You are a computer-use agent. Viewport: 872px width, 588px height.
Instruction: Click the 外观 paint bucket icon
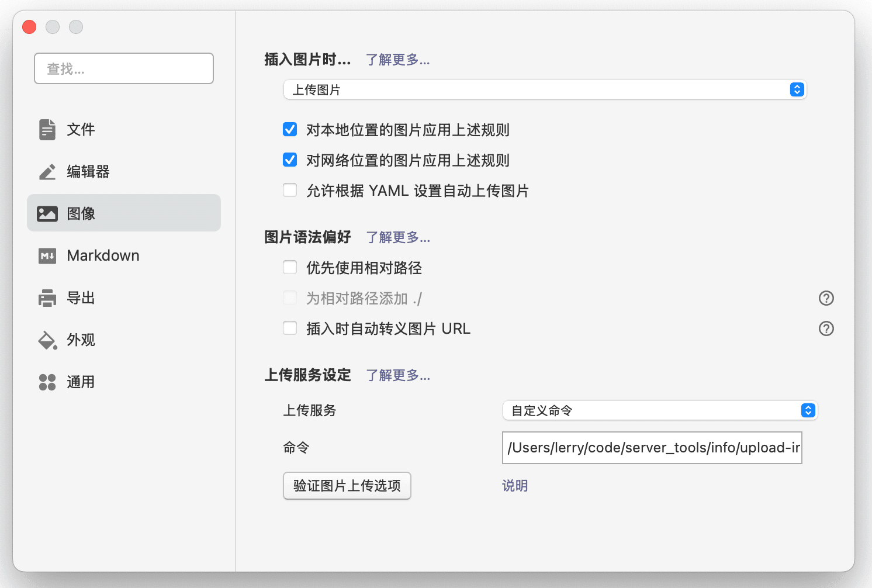[x=47, y=340]
